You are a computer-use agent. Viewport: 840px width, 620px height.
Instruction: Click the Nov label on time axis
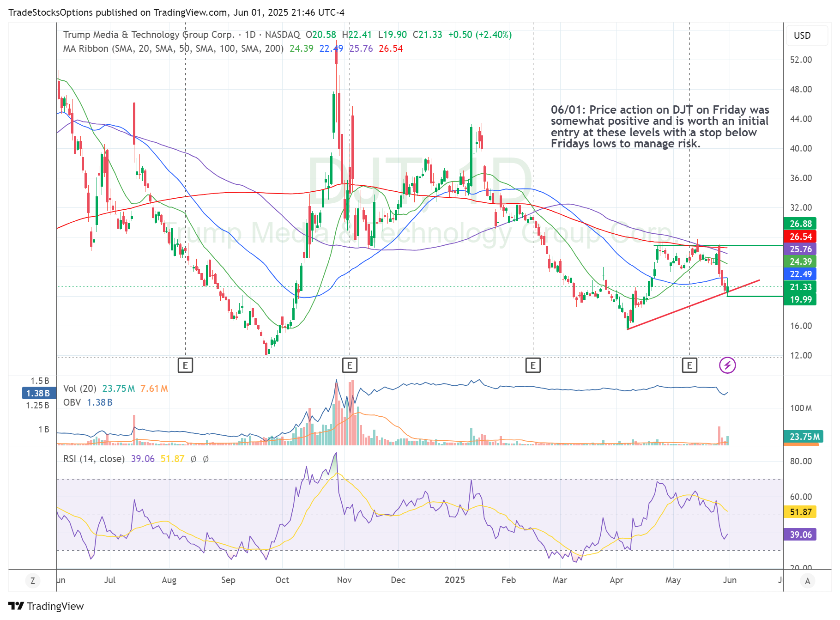[344, 580]
